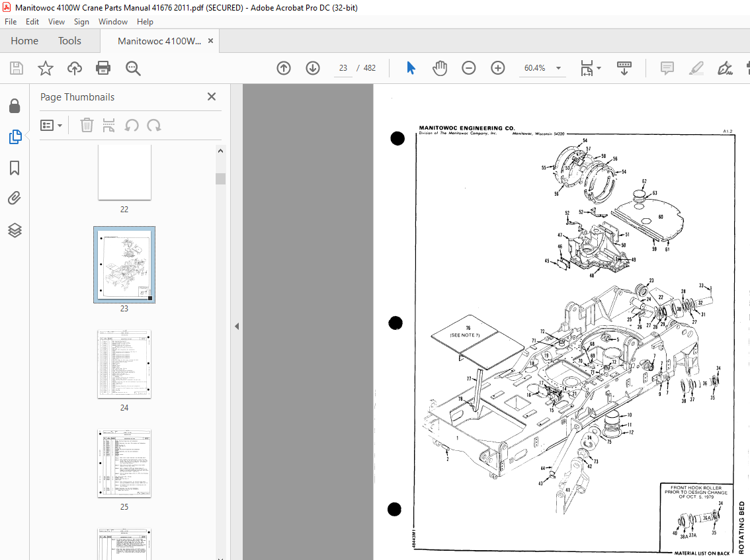
Task: Click the page number field
Action: click(x=343, y=68)
